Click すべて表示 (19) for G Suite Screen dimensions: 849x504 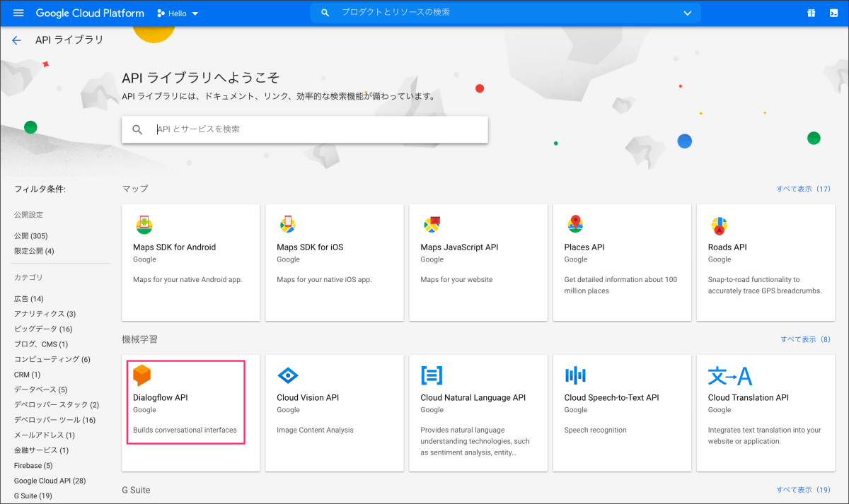point(803,490)
